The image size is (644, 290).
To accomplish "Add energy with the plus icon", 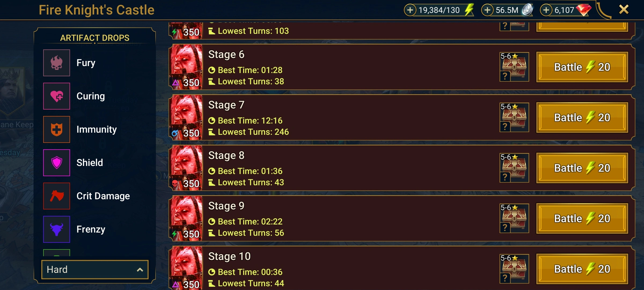I will [410, 10].
